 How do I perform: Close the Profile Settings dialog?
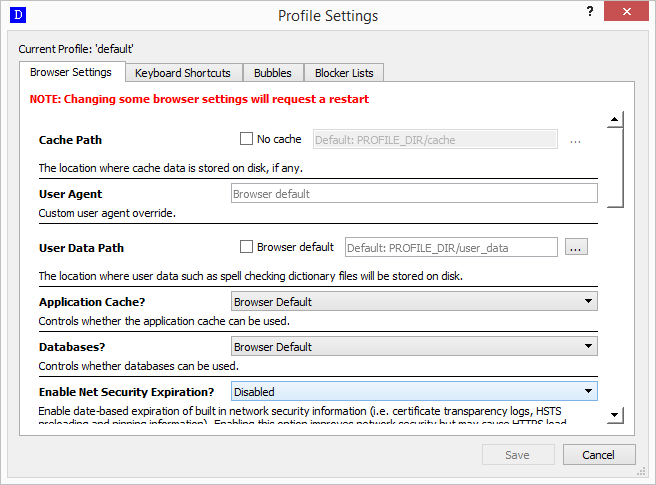tap(626, 11)
